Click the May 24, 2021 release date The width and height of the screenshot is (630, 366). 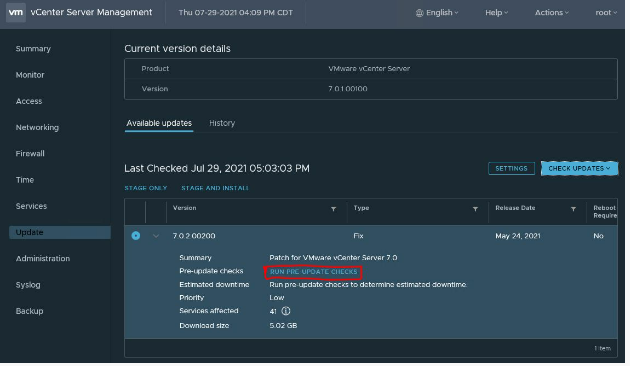[x=518, y=236]
